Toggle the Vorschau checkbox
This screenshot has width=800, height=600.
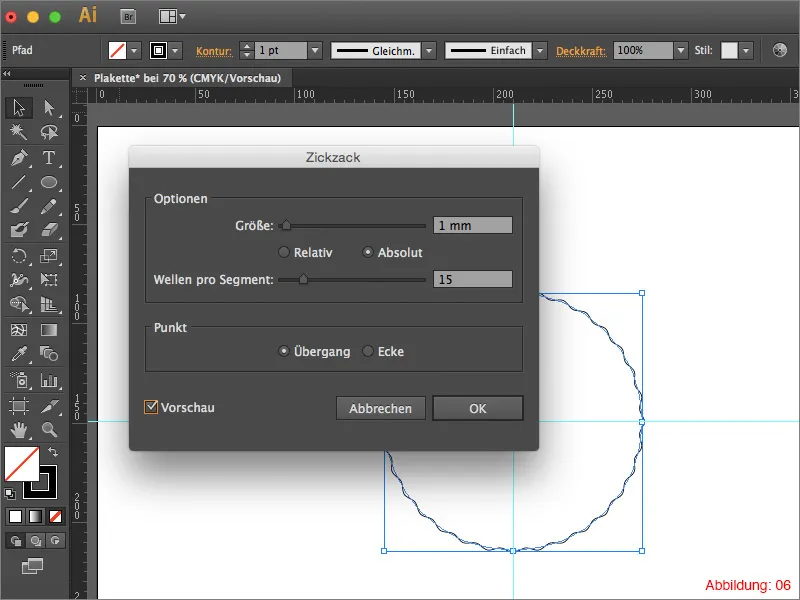click(151, 407)
